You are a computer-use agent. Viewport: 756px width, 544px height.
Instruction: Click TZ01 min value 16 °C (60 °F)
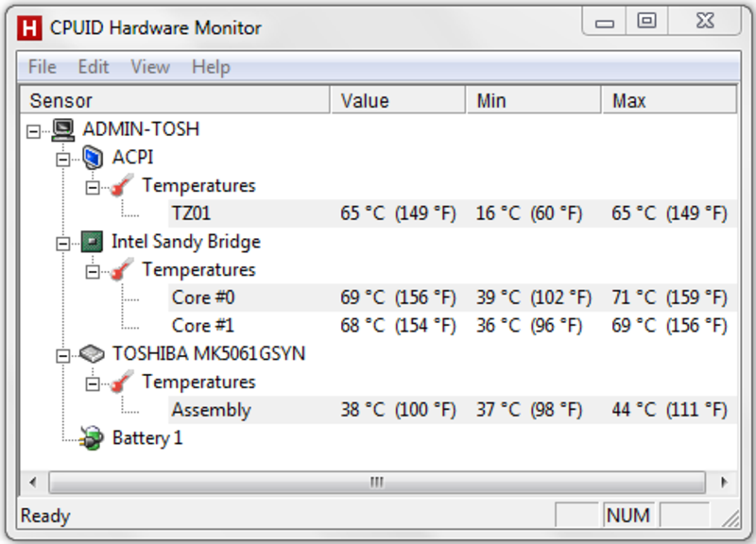(529, 213)
